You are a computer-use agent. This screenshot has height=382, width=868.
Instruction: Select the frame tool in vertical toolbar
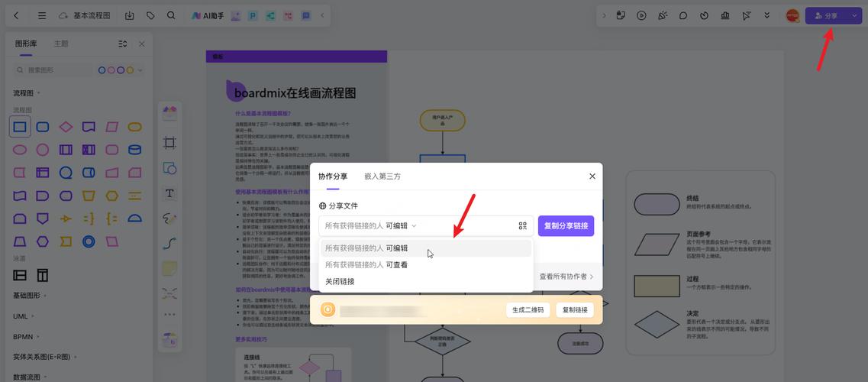170,143
